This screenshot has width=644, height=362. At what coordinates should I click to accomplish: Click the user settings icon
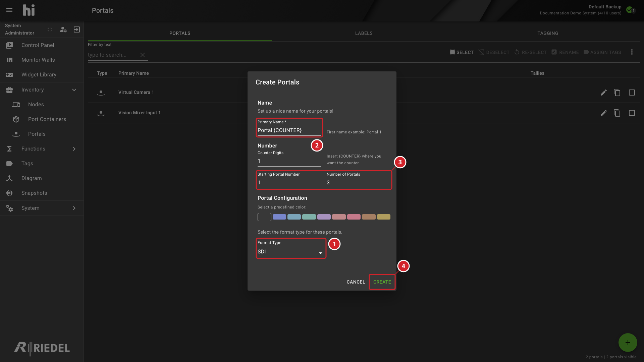coord(63,29)
